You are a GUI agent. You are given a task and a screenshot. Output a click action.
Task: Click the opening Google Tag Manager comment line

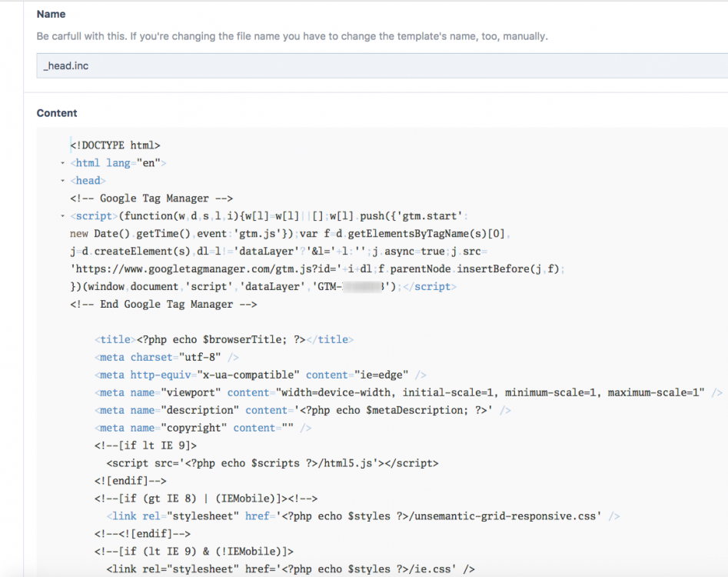(x=151, y=198)
